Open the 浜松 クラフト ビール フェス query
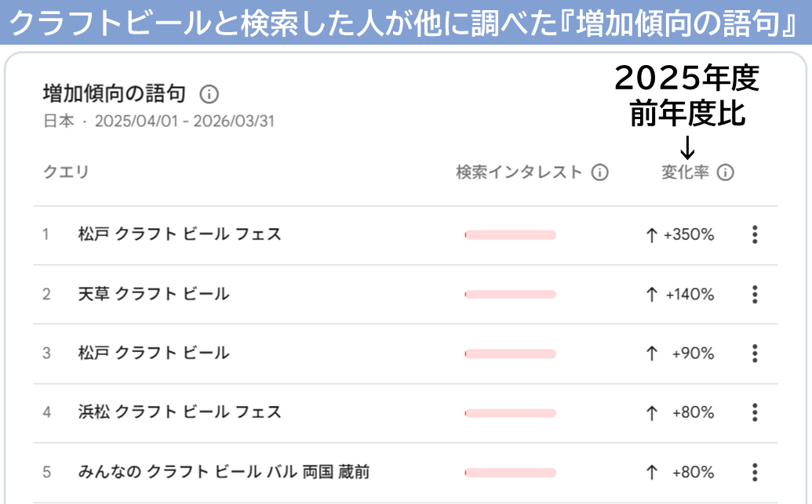This screenshot has width=812, height=504. coord(180,412)
